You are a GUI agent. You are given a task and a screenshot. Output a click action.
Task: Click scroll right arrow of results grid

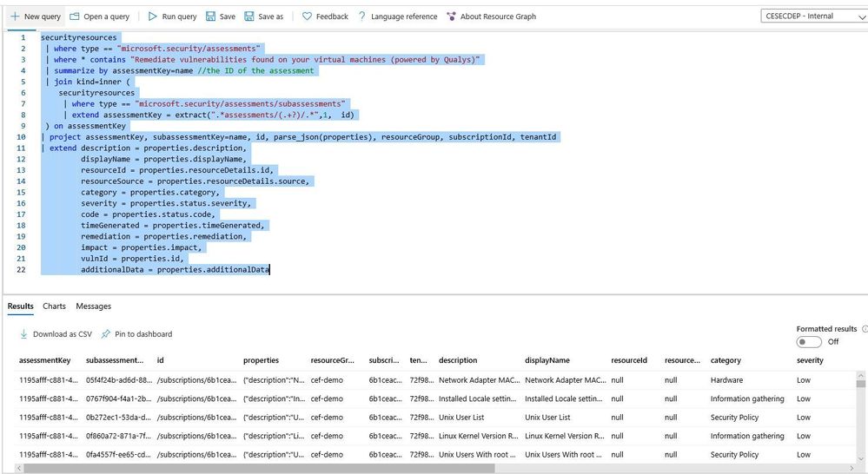coord(852,468)
